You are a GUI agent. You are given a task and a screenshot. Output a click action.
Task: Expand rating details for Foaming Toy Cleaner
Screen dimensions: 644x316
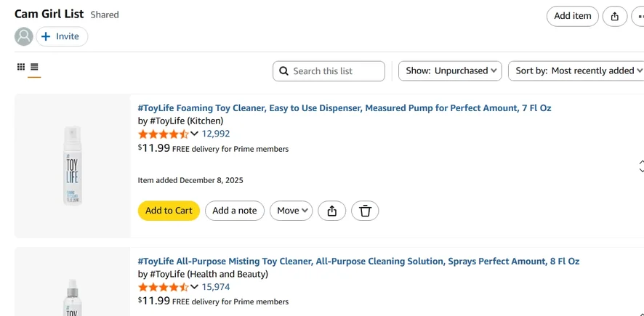194,134
